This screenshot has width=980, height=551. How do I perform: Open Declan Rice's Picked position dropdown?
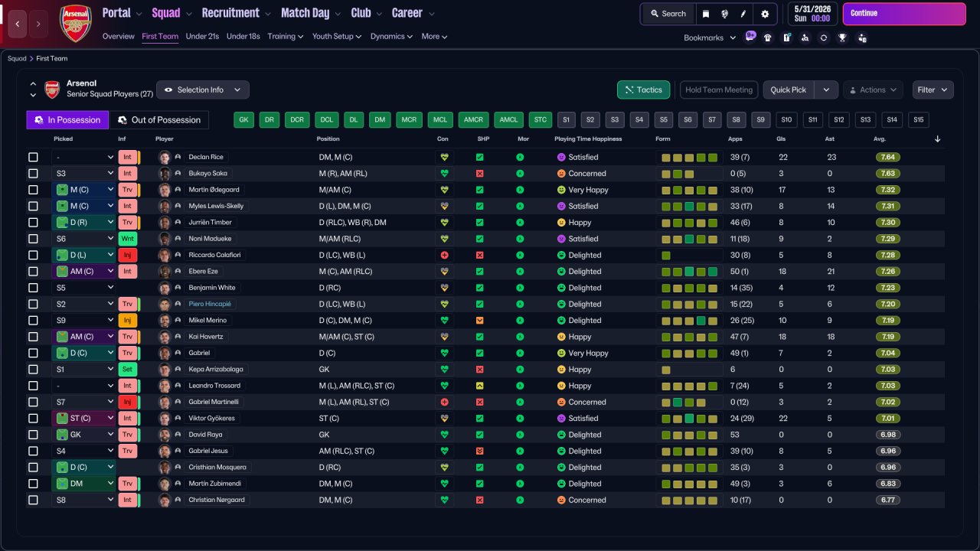pyautogui.click(x=83, y=157)
